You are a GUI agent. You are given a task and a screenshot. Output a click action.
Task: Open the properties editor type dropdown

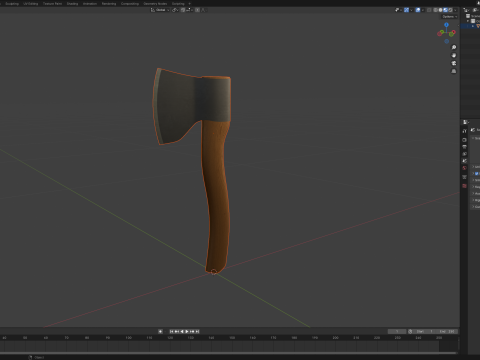(x=466, y=122)
